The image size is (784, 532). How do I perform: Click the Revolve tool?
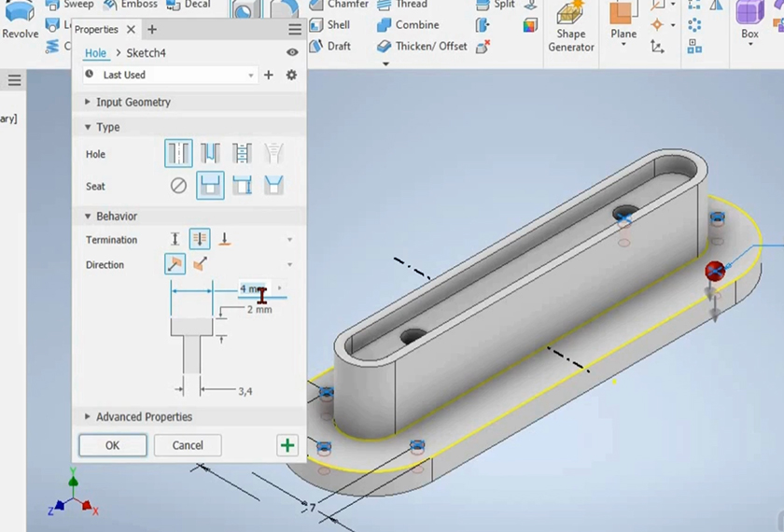20,22
